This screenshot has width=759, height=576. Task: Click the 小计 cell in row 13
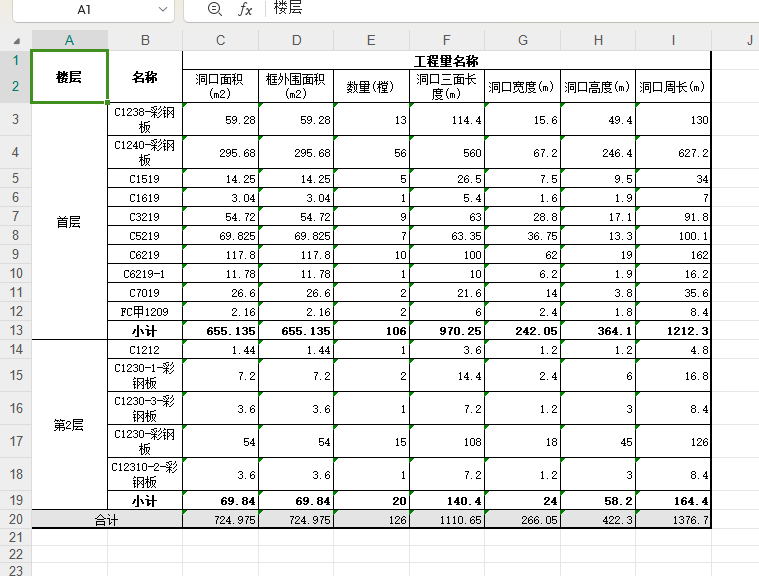(145, 331)
